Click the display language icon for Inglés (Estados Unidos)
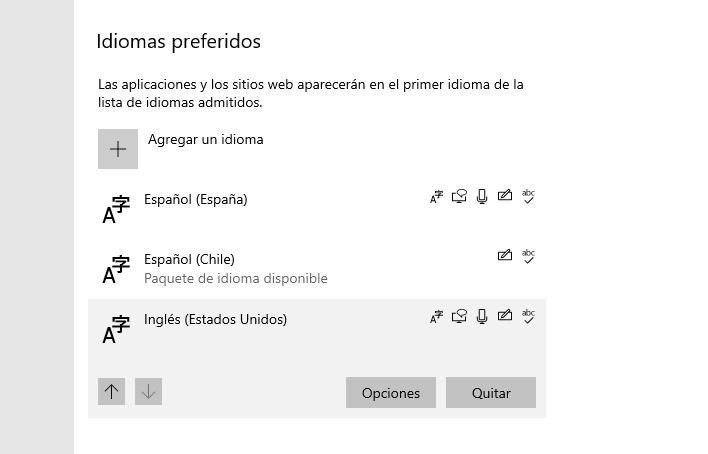 [x=436, y=317]
